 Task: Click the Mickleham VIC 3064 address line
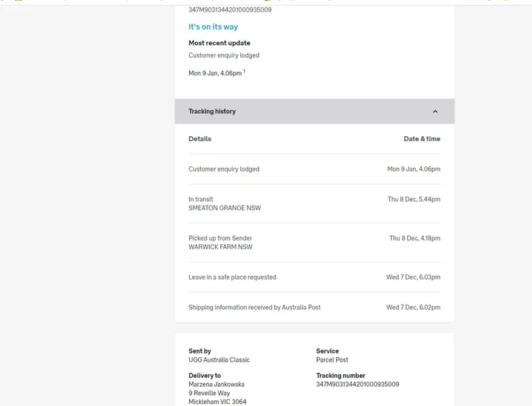pos(217,402)
